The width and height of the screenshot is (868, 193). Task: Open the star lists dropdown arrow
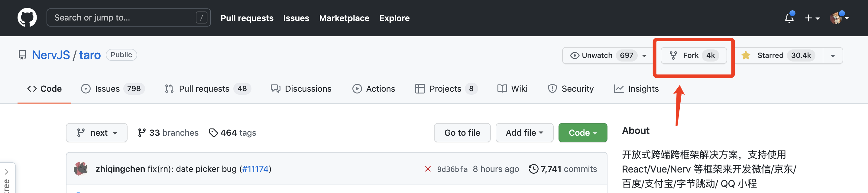[x=833, y=56]
